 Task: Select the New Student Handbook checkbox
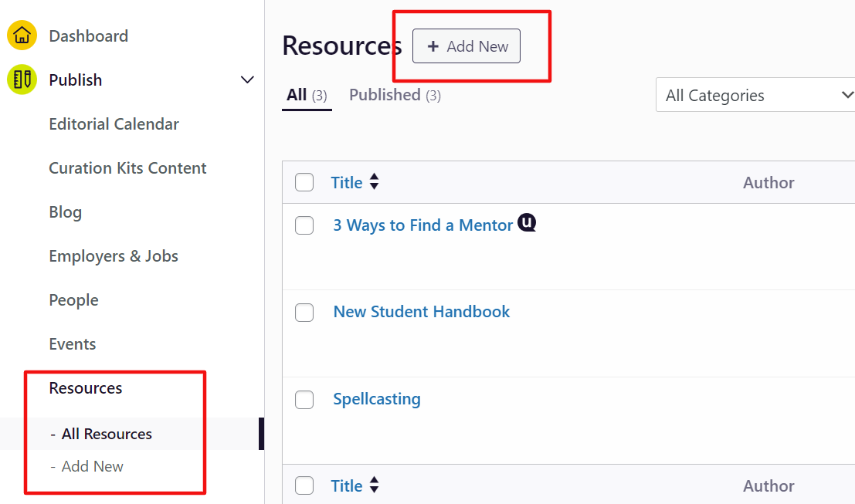[304, 313]
